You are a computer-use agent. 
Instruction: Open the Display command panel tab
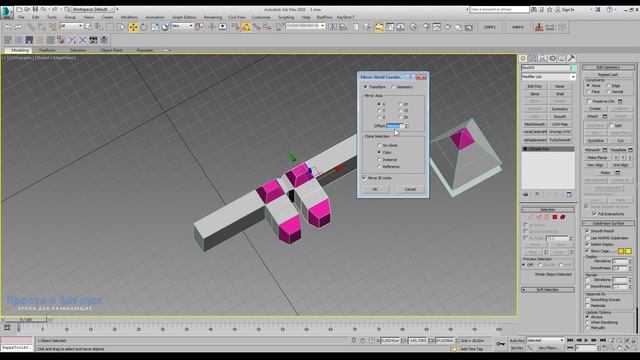point(562,58)
